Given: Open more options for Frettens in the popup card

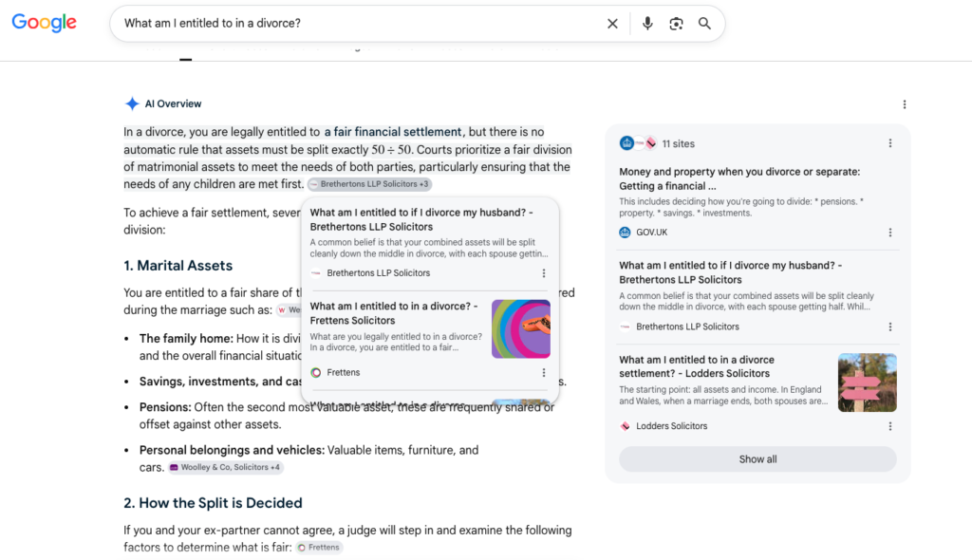Looking at the screenshot, I should point(544,373).
